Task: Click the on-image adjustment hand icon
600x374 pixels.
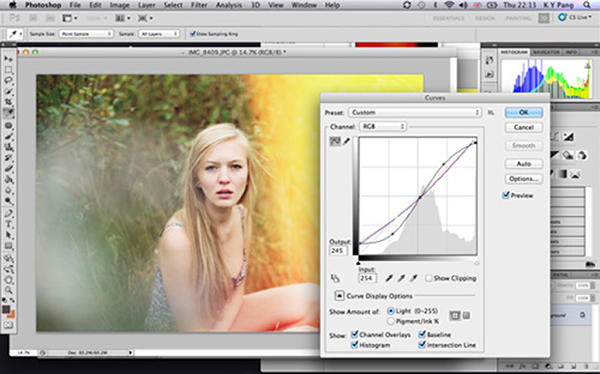Action: [x=335, y=278]
